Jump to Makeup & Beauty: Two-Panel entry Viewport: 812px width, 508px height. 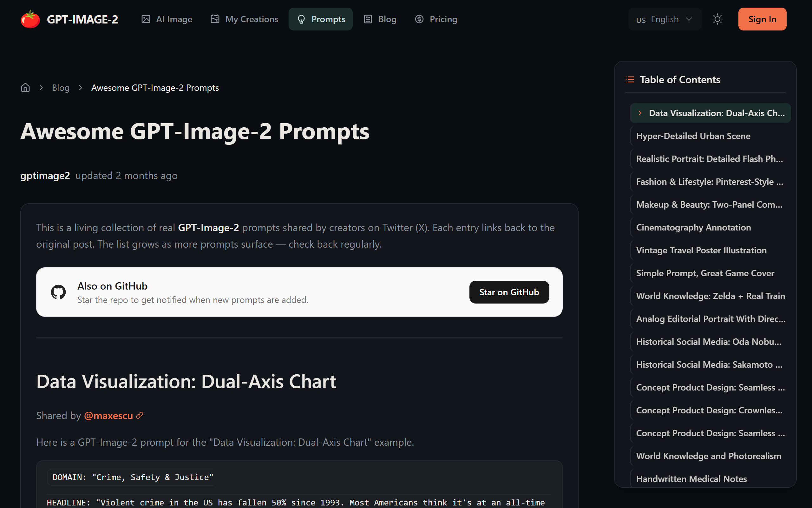pos(710,204)
